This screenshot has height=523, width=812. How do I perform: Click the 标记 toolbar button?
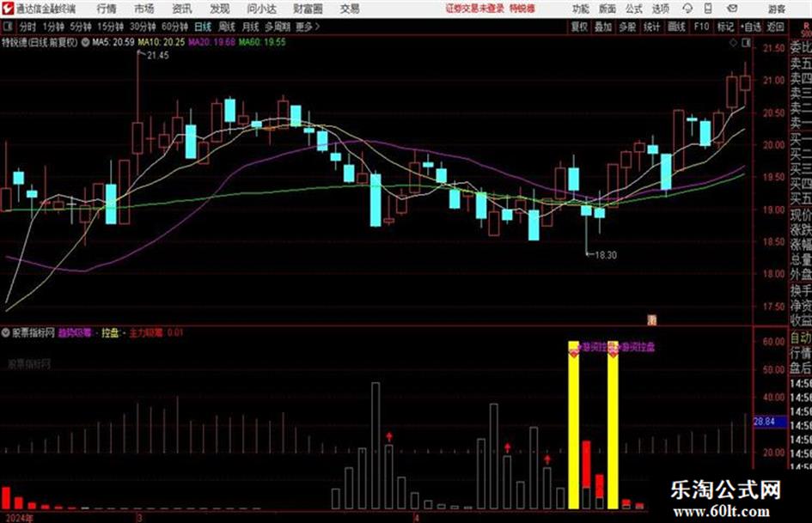click(725, 27)
